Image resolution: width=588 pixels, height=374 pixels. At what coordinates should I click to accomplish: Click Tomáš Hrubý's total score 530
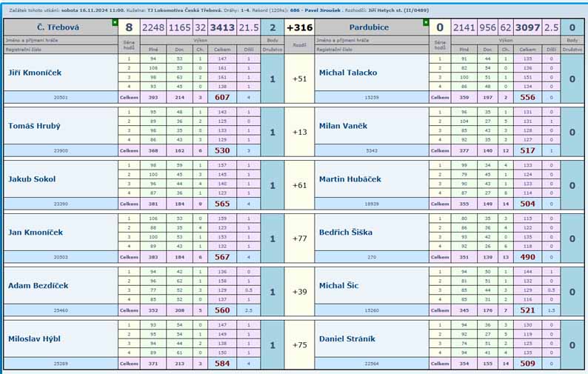click(x=222, y=150)
